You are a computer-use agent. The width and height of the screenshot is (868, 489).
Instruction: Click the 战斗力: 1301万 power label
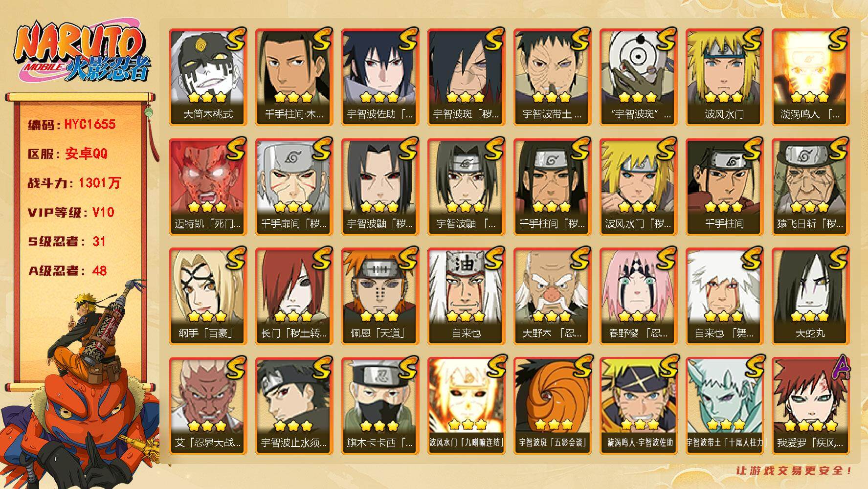coord(74,183)
